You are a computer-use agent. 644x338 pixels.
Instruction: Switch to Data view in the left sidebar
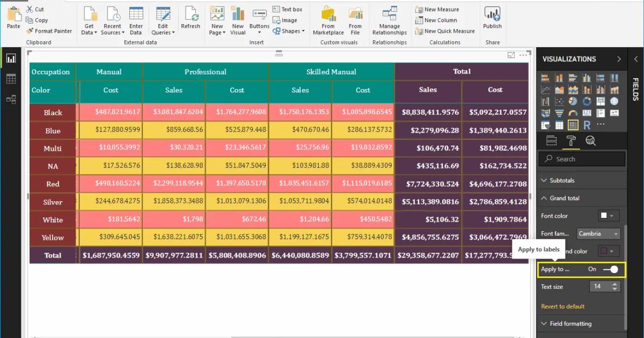[x=12, y=78]
